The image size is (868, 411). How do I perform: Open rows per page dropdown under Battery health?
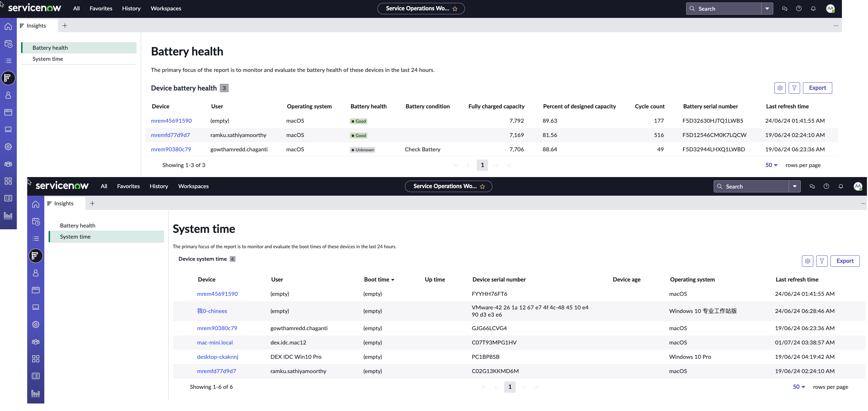click(772, 165)
